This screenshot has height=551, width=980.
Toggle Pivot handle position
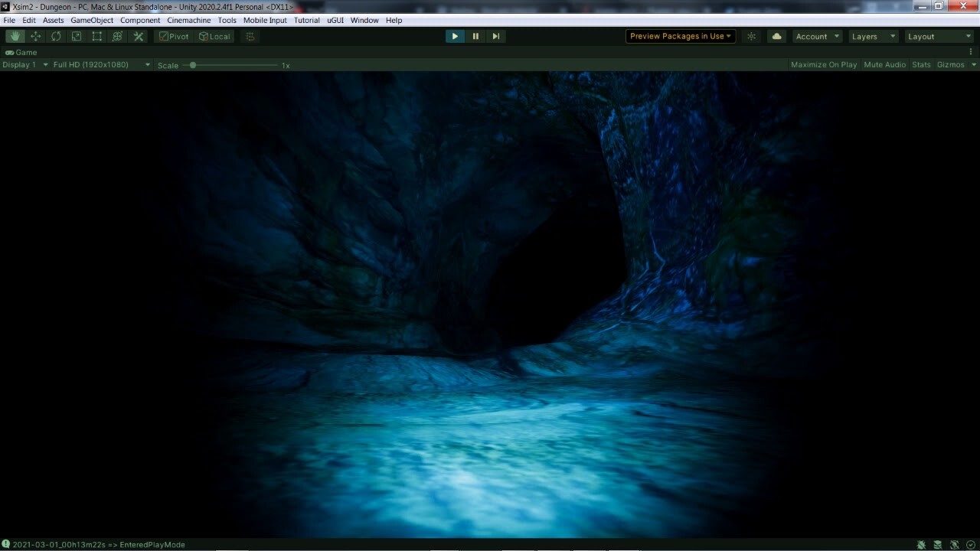coord(174,36)
